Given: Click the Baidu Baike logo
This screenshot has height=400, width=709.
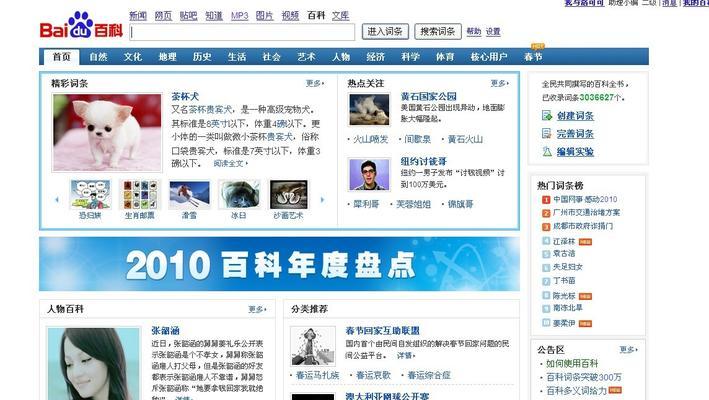Looking at the screenshot, I should pyautogui.click(x=81, y=25).
